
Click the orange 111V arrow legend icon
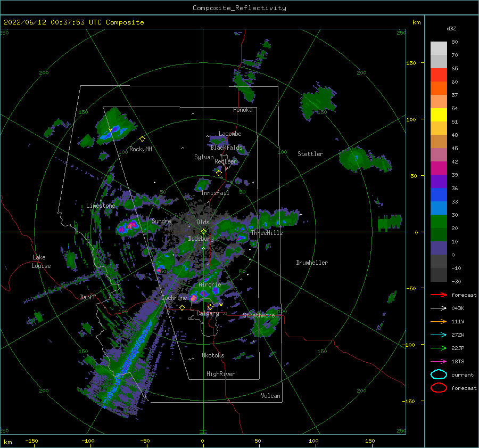click(x=439, y=321)
